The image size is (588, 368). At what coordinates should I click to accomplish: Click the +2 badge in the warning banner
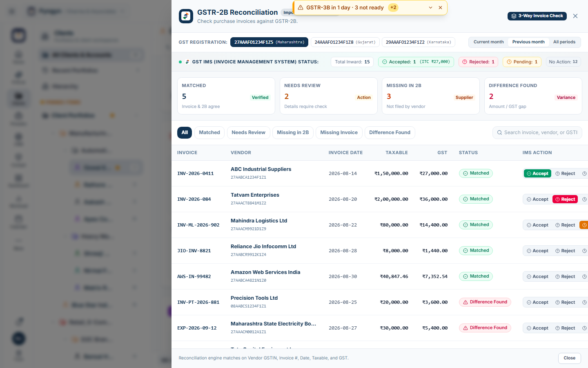tap(393, 7)
